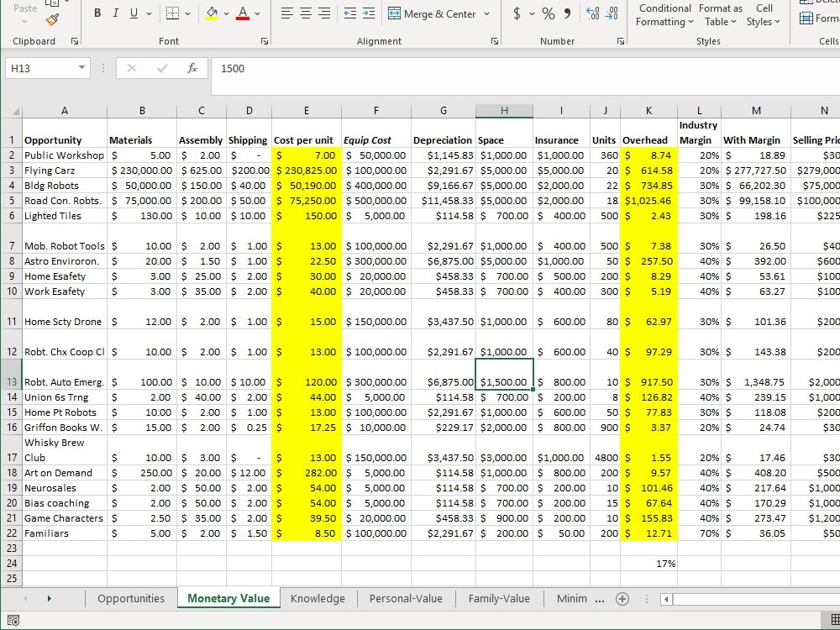Apply Percent Style format

pyautogui.click(x=548, y=13)
